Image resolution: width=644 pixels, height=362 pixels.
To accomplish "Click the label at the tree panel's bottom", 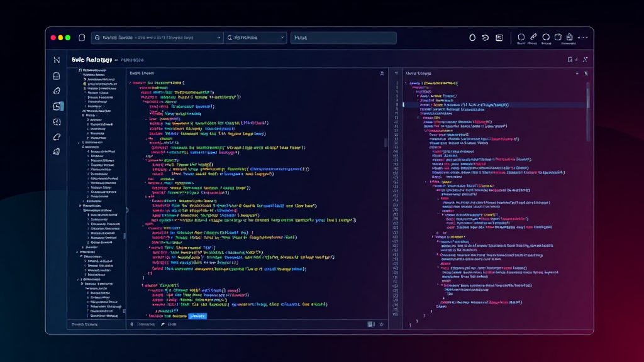I will click(85, 324).
